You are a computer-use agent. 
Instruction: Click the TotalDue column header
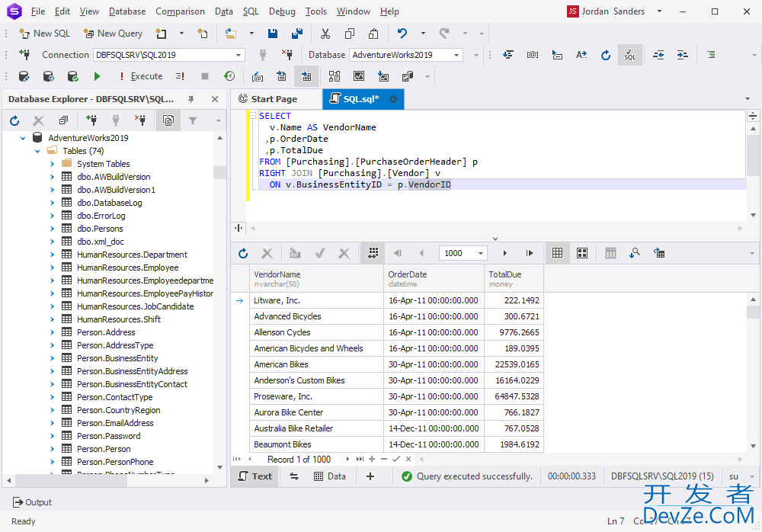[x=514, y=279]
